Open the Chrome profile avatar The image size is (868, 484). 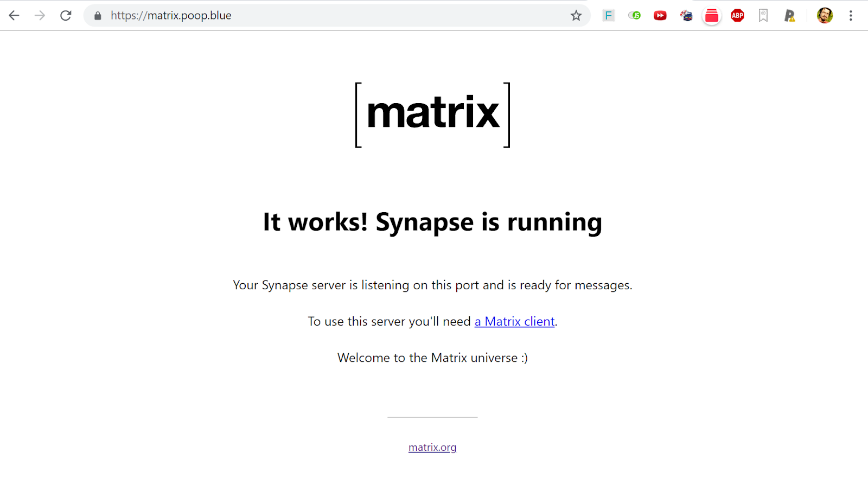[825, 16]
